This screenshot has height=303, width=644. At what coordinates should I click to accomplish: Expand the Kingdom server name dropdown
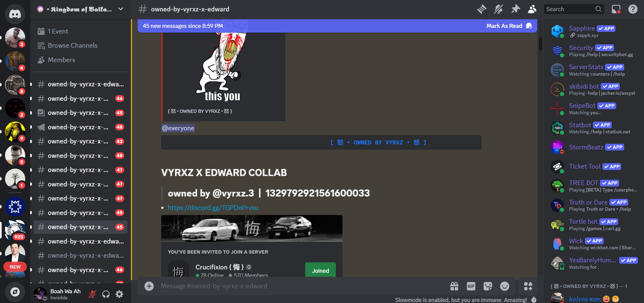pos(121,9)
